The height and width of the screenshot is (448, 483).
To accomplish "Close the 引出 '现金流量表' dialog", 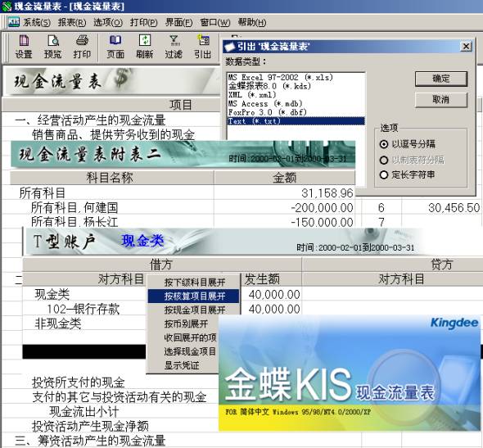I will coord(466,47).
